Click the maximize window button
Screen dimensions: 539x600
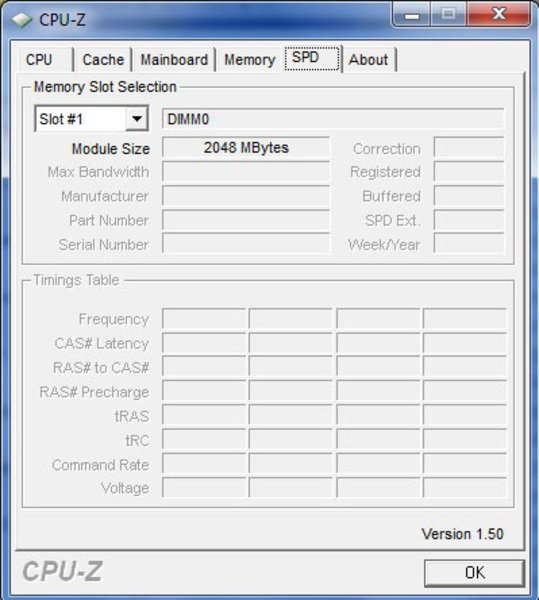click(448, 15)
